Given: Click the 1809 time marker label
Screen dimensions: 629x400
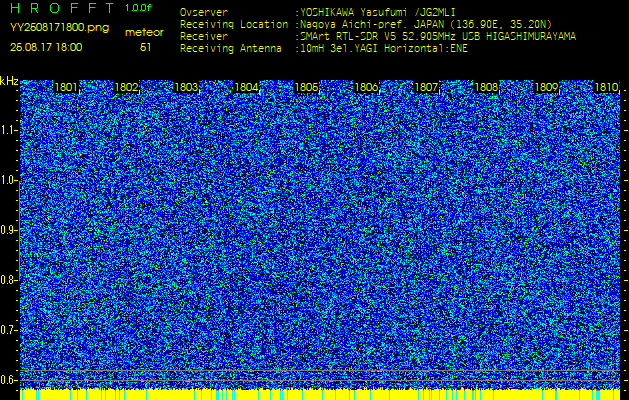Looking at the screenshot, I should tap(546, 87).
